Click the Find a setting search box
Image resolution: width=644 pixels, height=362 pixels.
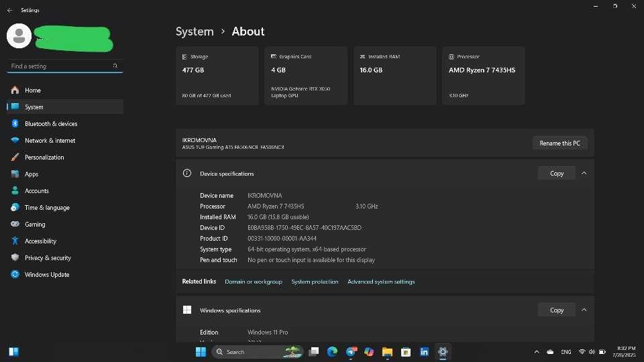[65, 66]
